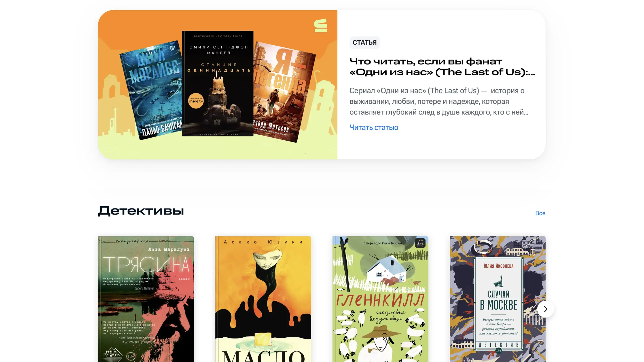Open the Гленнкилл book cover
This screenshot has height=362, width=644.
pos(380,299)
